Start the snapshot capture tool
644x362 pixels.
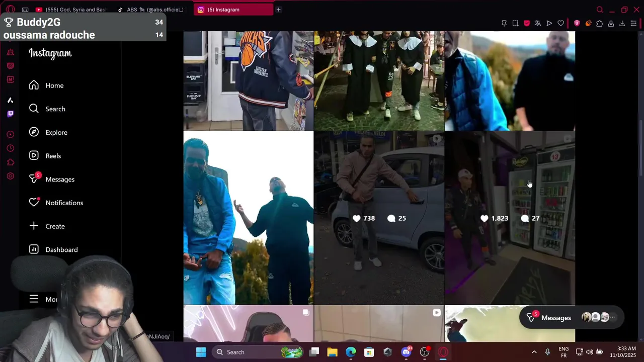516,23
